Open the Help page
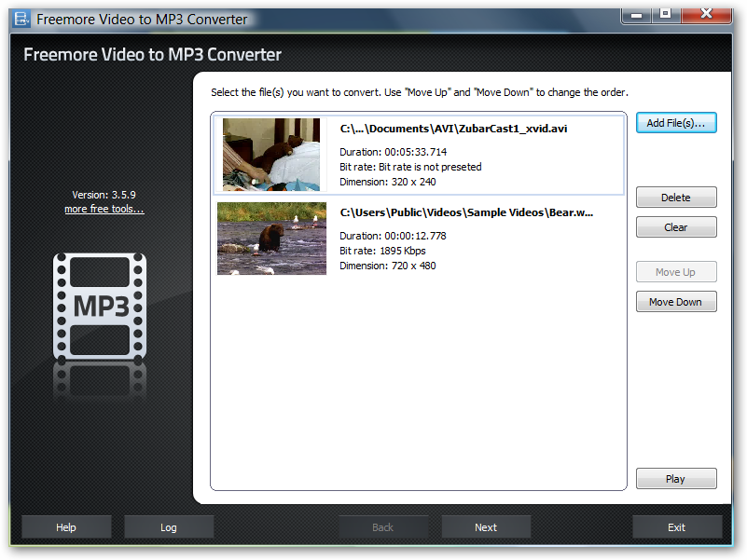 [66, 527]
